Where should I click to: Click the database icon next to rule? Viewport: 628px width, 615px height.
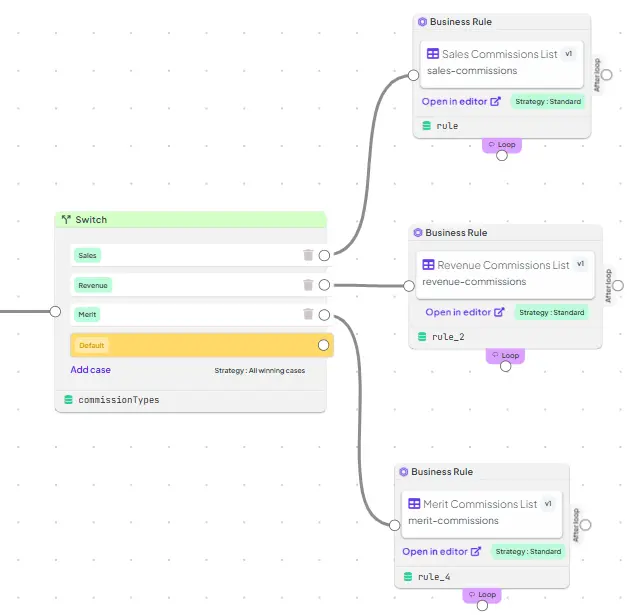427,126
